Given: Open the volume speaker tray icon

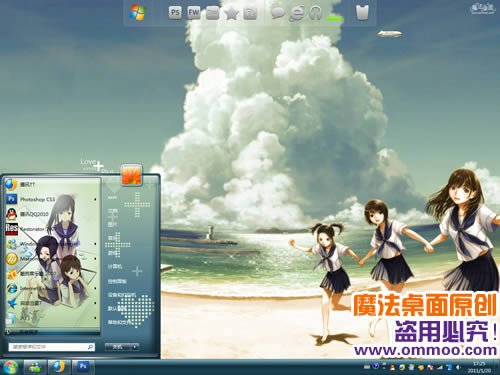Looking at the screenshot, I should (x=459, y=367).
